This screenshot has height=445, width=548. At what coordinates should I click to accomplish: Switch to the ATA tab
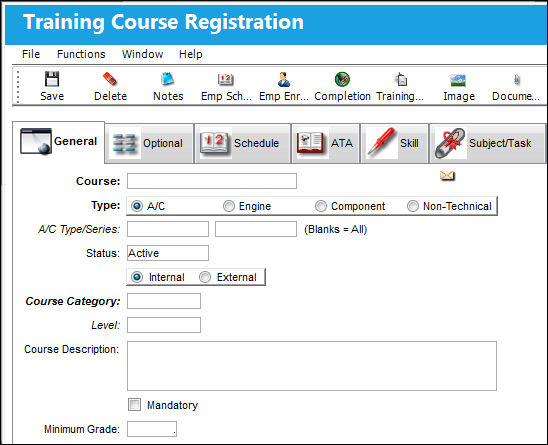coord(325,143)
